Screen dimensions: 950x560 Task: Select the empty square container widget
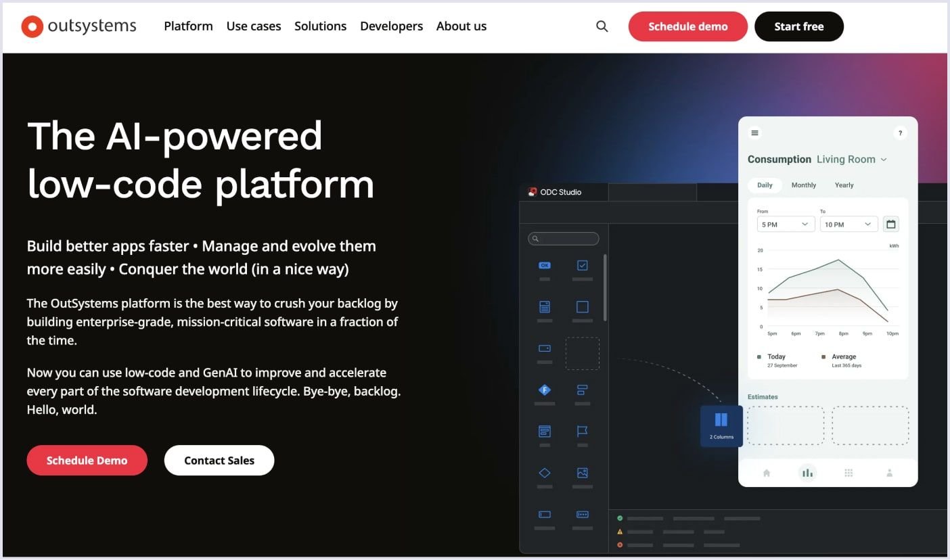[583, 307]
